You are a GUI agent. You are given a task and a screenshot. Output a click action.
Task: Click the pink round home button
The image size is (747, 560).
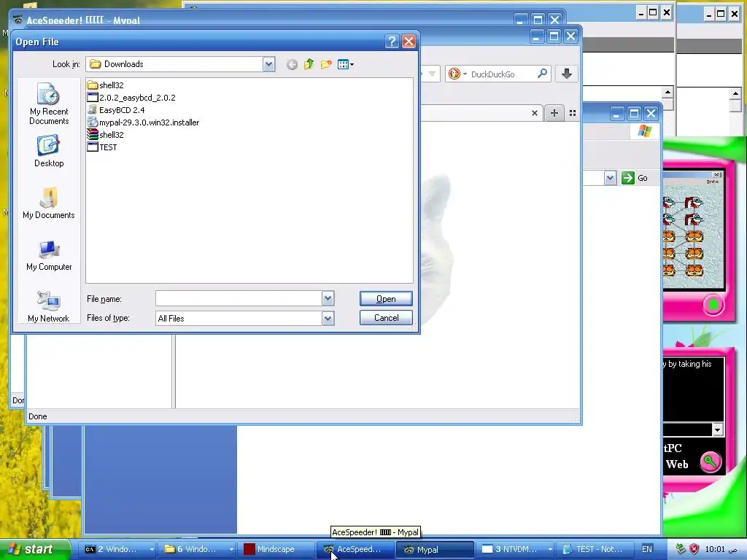coord(713,305)
